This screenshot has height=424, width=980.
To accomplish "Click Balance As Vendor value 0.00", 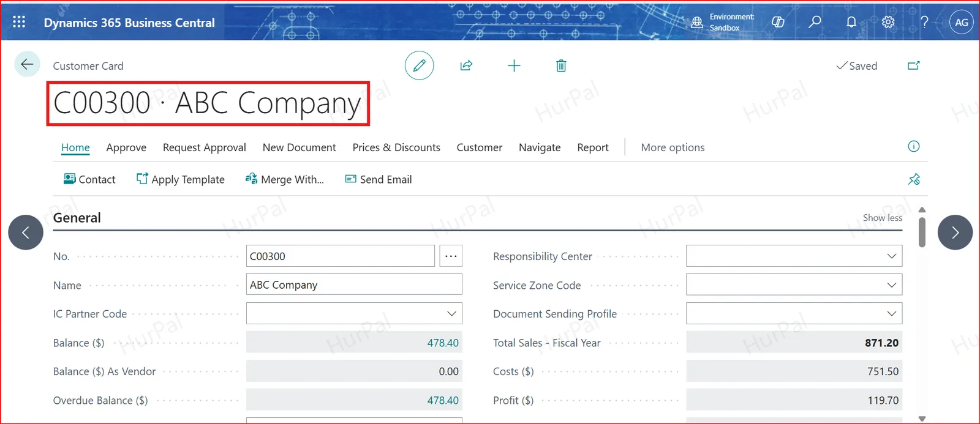I will click(448, 371).
